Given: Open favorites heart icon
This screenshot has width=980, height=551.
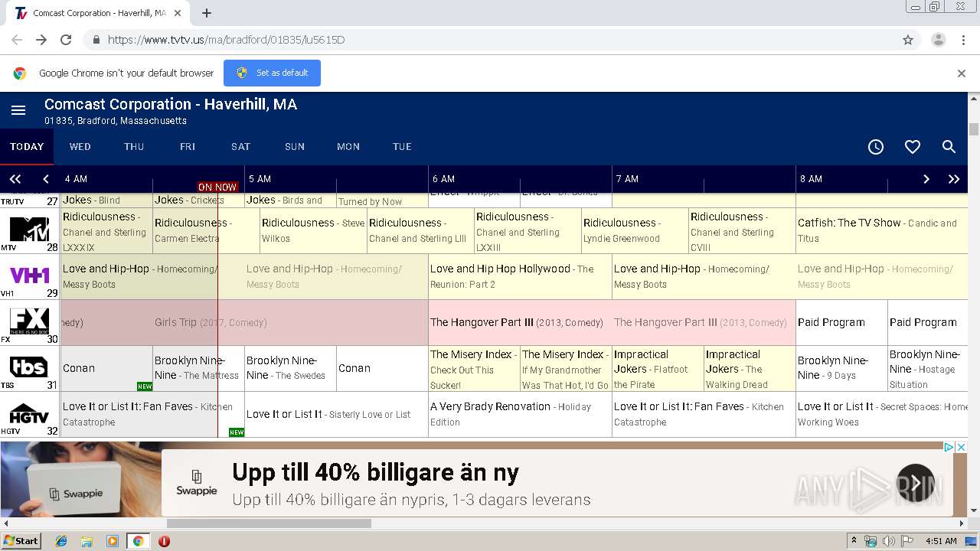Looking at the screenshot, I should point(913,147).
